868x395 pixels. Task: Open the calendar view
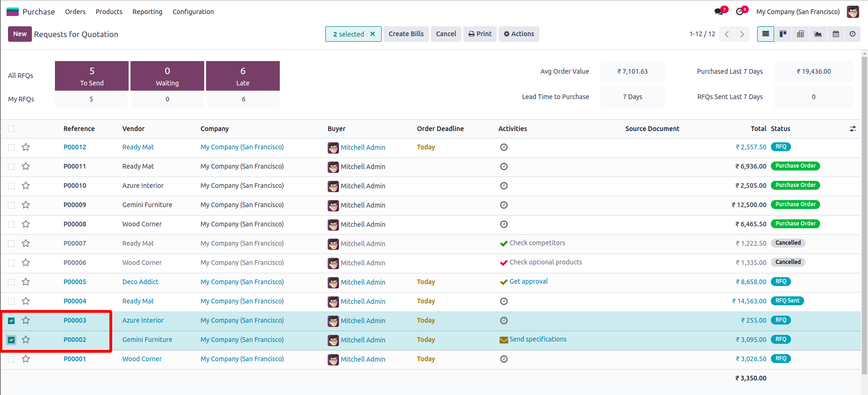836,34
